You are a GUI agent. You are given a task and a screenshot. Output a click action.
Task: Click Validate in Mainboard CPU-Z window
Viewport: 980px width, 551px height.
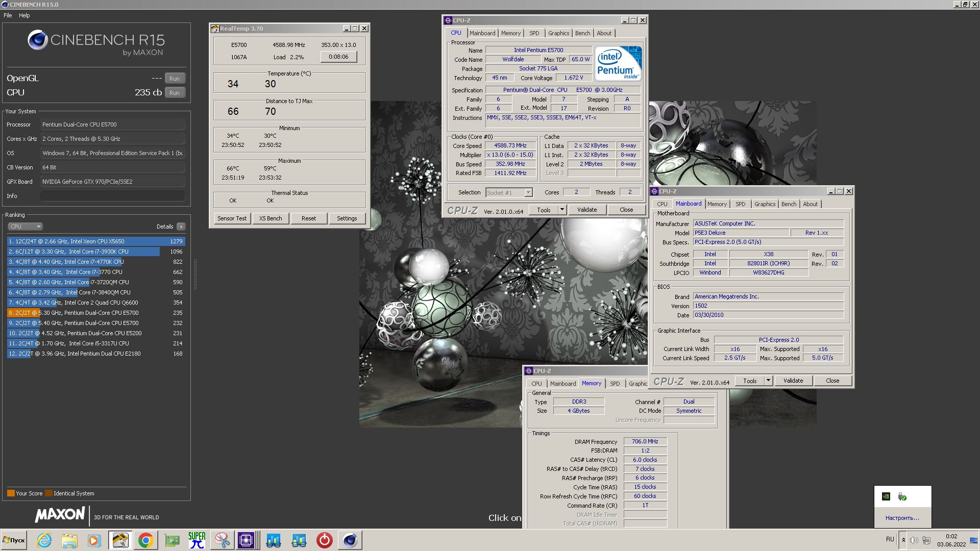[793, 381]
